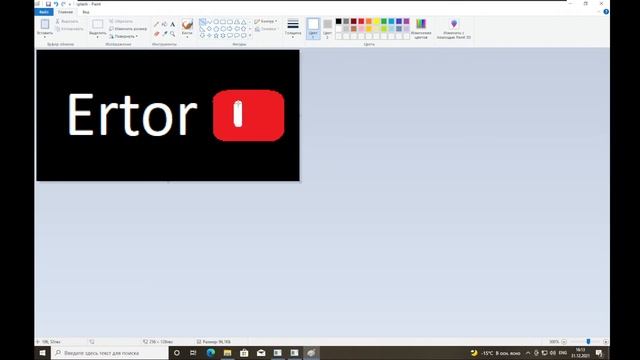The image size is (640, 360).
Task: Expand the Paste dropdown arrow
Action: point(45,37)
